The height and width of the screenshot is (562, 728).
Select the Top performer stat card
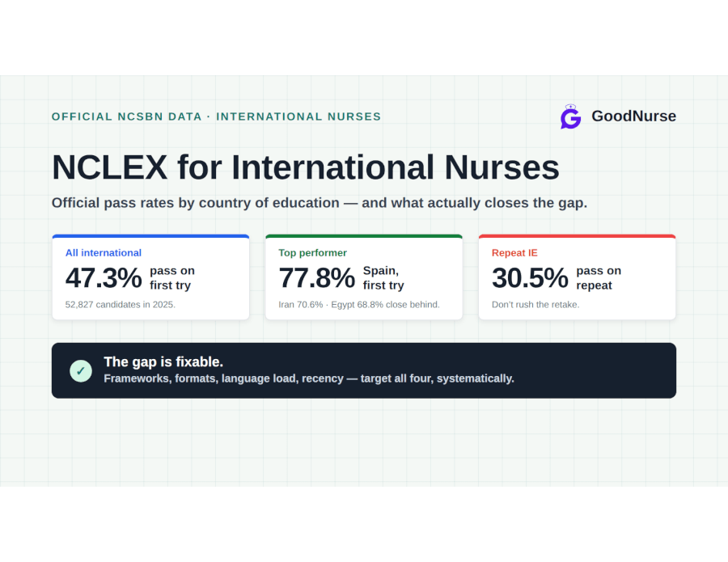pos(364,277)
